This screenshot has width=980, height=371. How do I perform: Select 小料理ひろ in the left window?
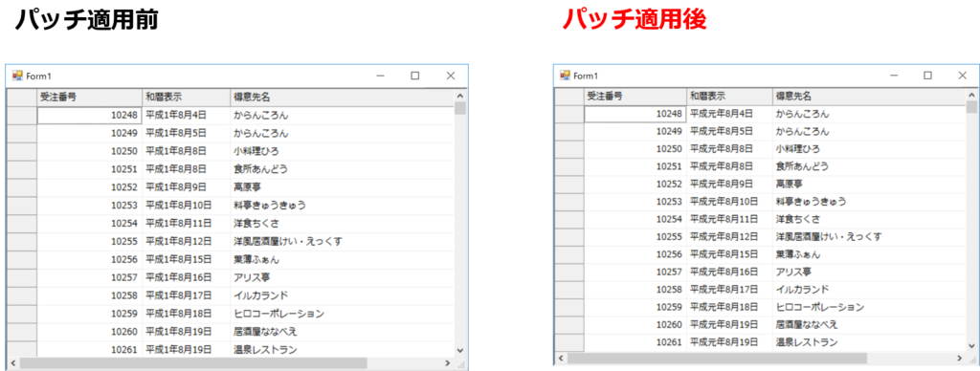pyautogui.click(x=342, y=151)
